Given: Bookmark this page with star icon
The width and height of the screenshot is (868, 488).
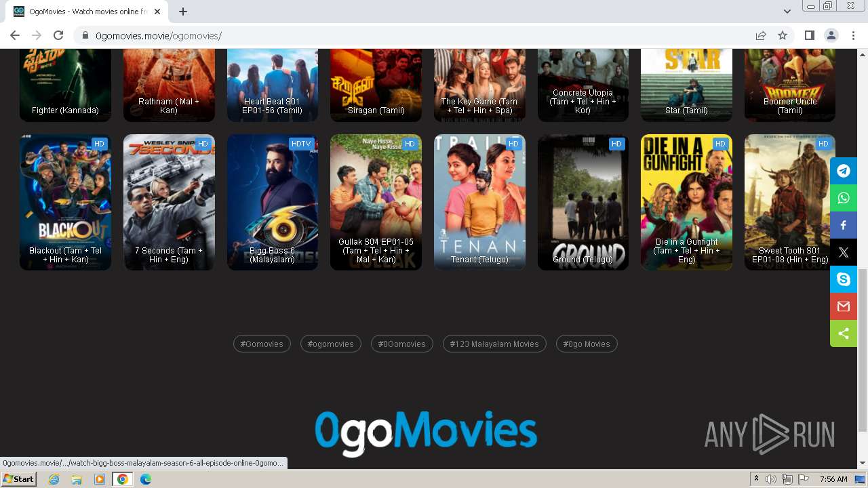Looking at the screenshot, I should click(x=783, y=35).
